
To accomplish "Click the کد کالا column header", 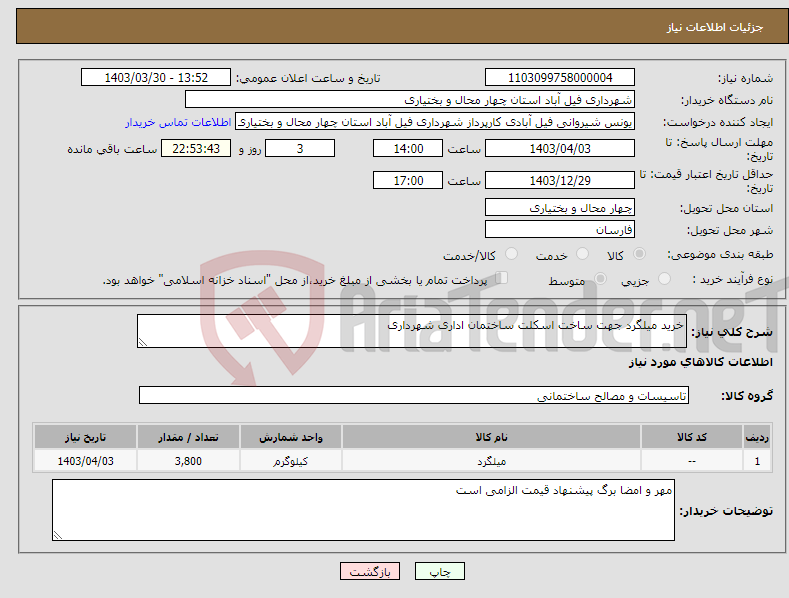I will 692,437.
